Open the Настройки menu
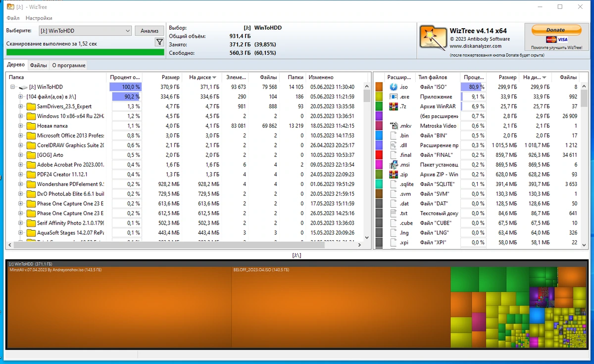 pos(39,18)
